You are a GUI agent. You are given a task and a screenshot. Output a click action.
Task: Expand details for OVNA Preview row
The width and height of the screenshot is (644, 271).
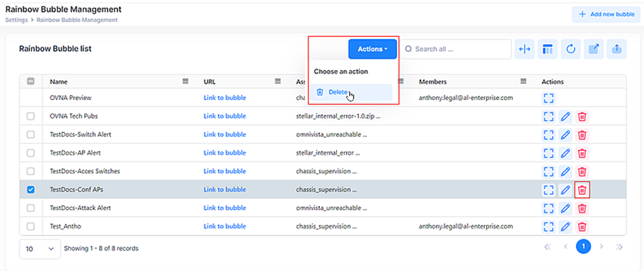549,98
